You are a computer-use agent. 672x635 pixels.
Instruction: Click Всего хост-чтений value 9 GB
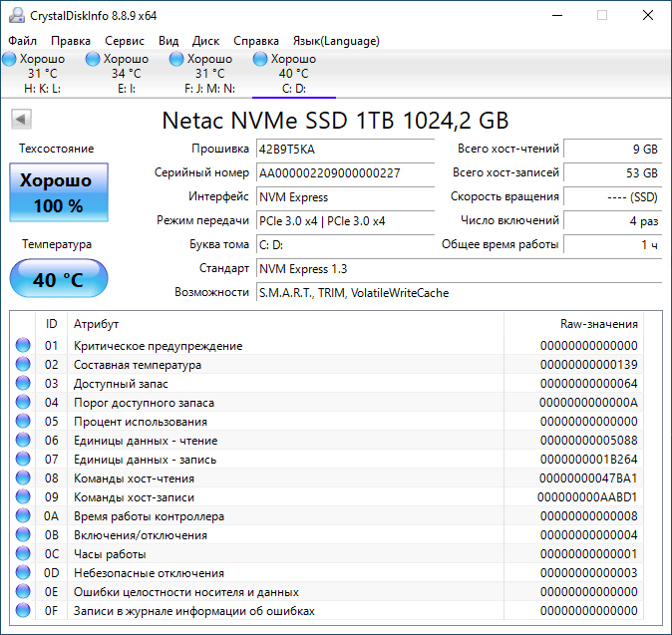[613, 150]
